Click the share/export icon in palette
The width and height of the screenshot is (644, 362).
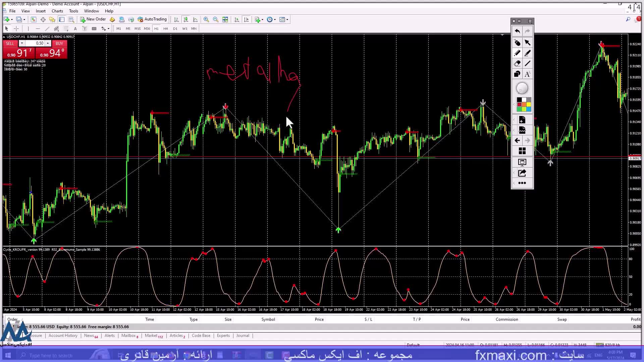click(x=522, y=173)
